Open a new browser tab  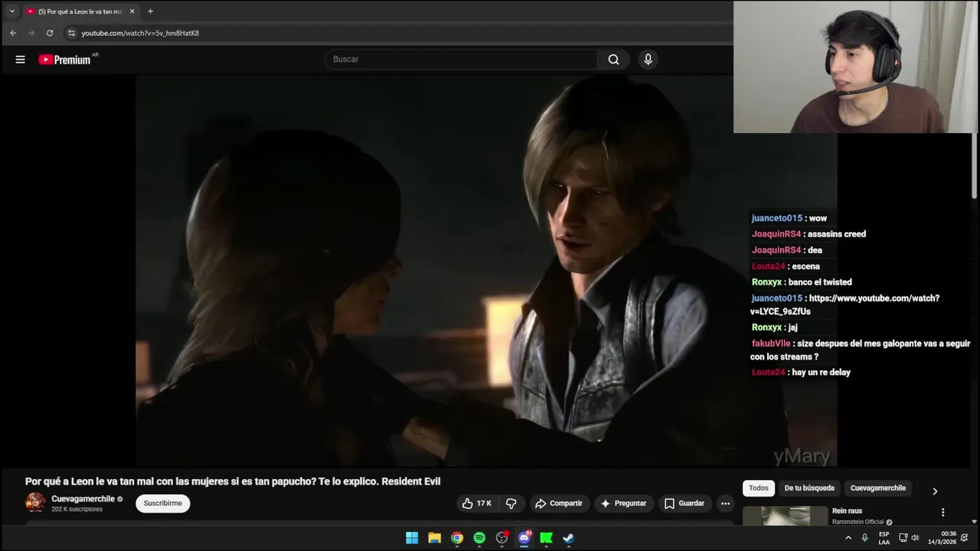coord(150,11)
